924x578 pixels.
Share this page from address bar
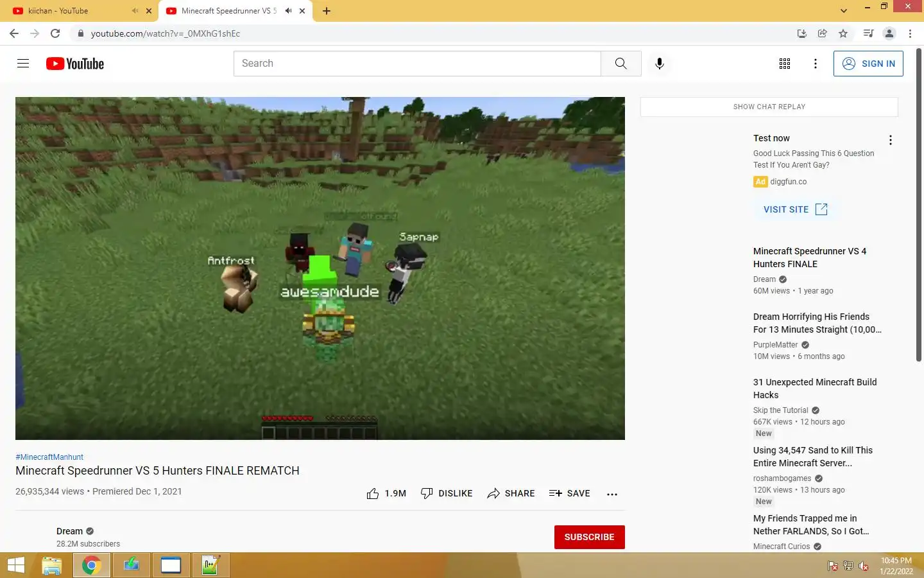coord(823,33)
